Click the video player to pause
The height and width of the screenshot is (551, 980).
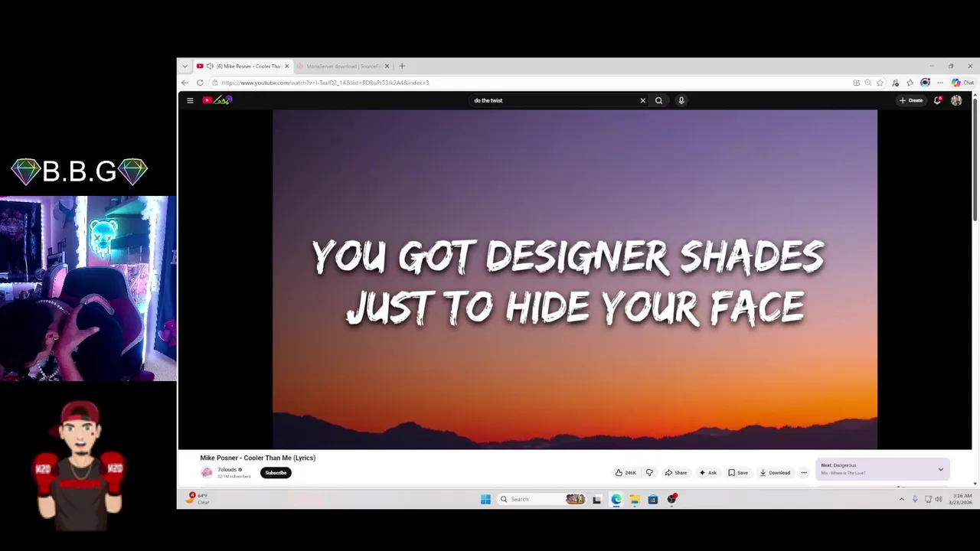click(x=575, y=279)
